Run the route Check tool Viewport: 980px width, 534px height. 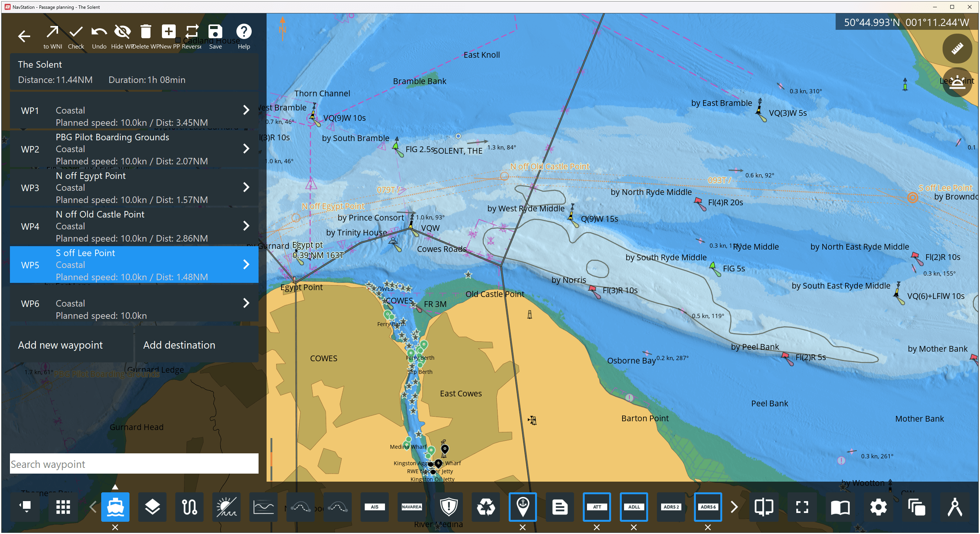coord(76,32)
